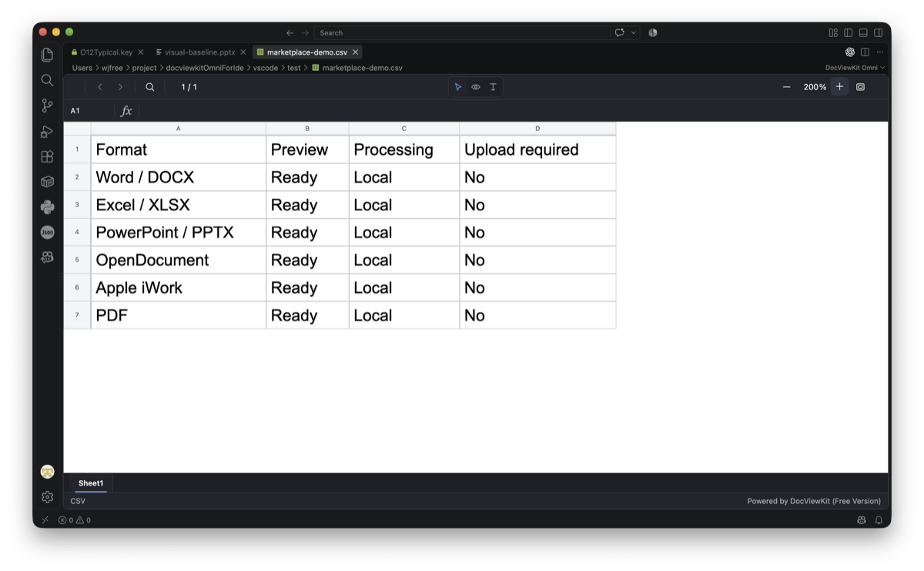Screen dimensions: 924x571
Task: Open the Customize Layout button
Action: pyautogui.click(x=833, y=32)
